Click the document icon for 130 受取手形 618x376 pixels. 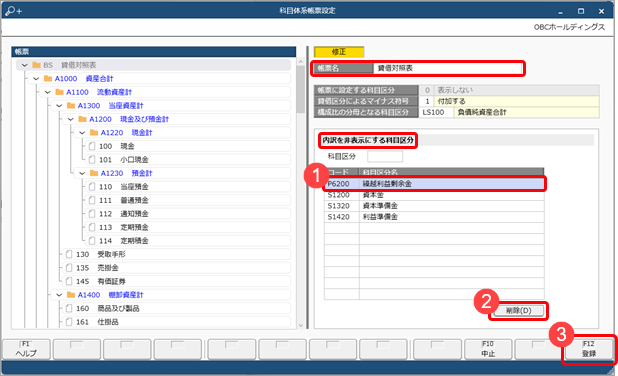pyautogui.click(x=69, y=254)
